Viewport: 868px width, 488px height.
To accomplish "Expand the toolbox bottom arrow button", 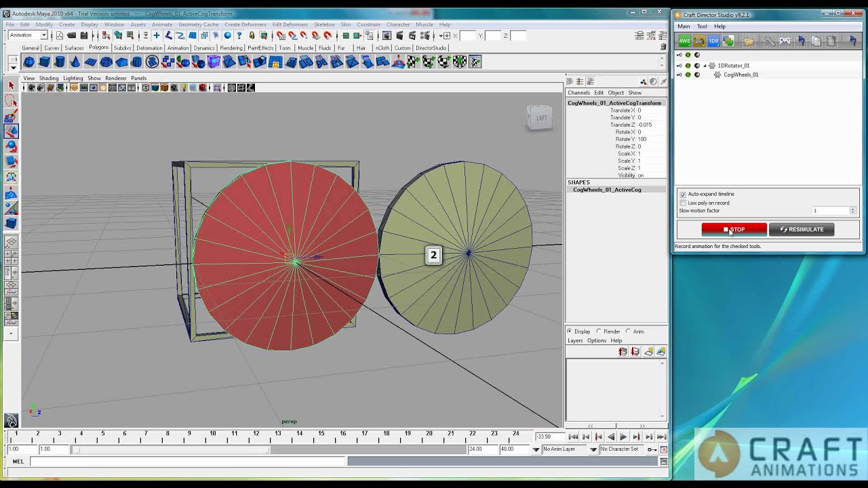I will tap(11, 333).
